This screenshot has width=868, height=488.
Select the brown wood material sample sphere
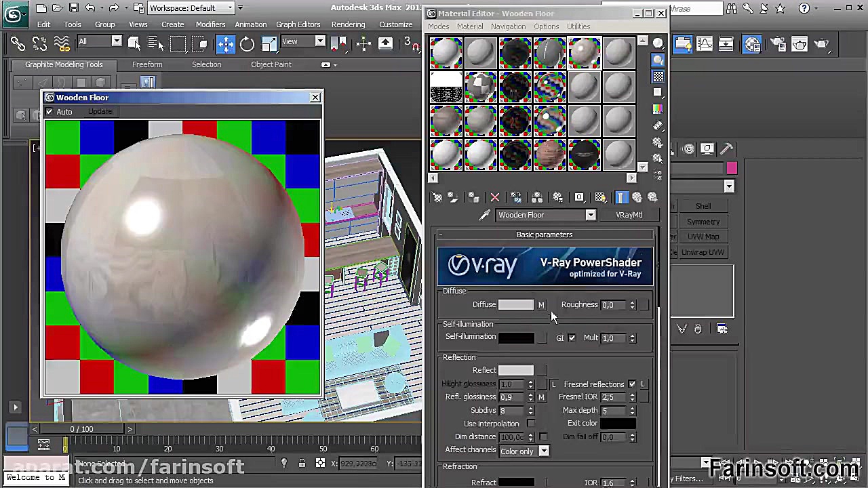[549, 155]
